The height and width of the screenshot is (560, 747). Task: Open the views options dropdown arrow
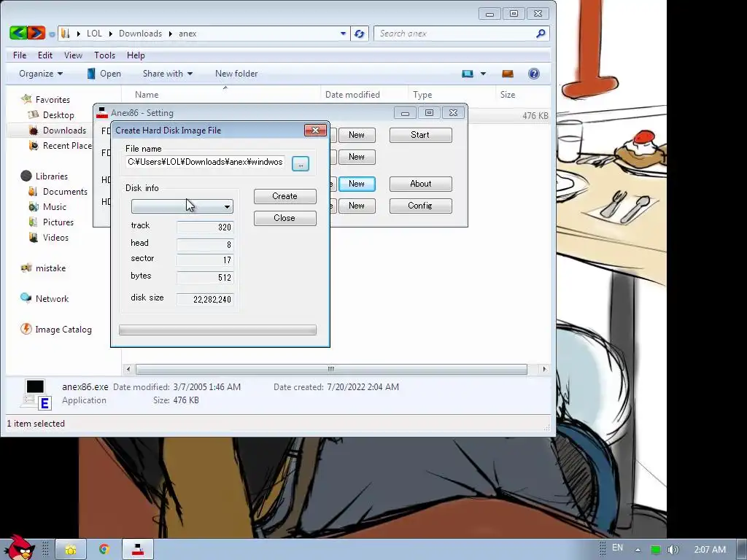click(x=483, y=74)
